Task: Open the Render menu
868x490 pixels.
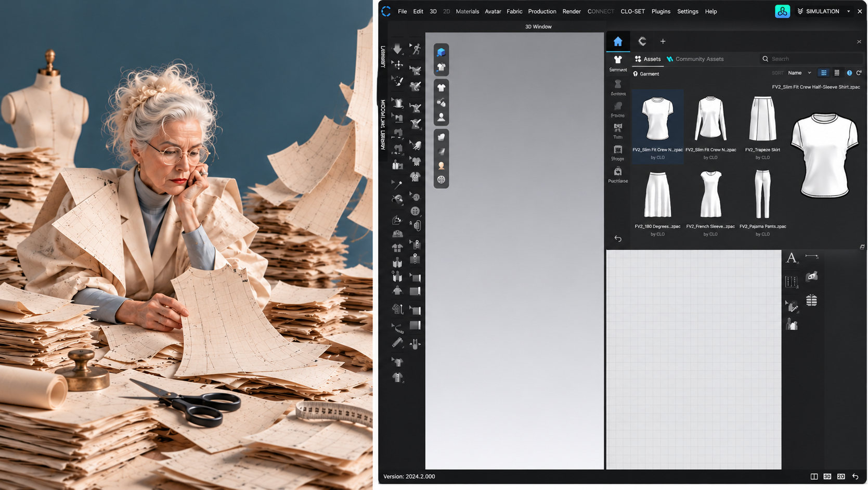Action: (572, 11)
